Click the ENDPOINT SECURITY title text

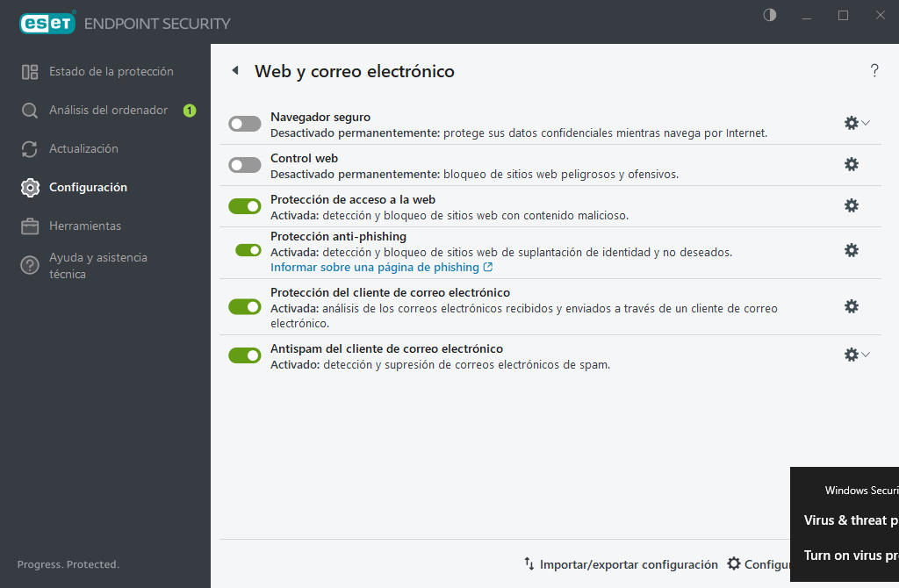point(157,24)
